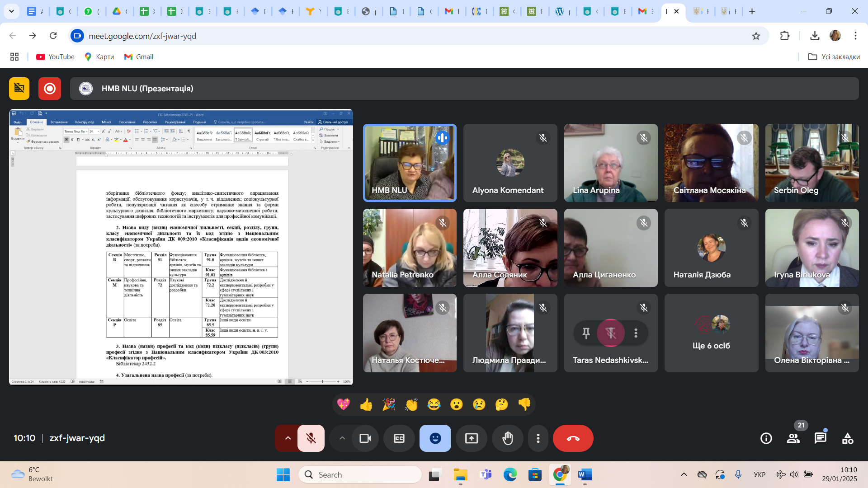Open the Gmail bookmark
The image size is (868, 488).
click(x=139, y=57)
